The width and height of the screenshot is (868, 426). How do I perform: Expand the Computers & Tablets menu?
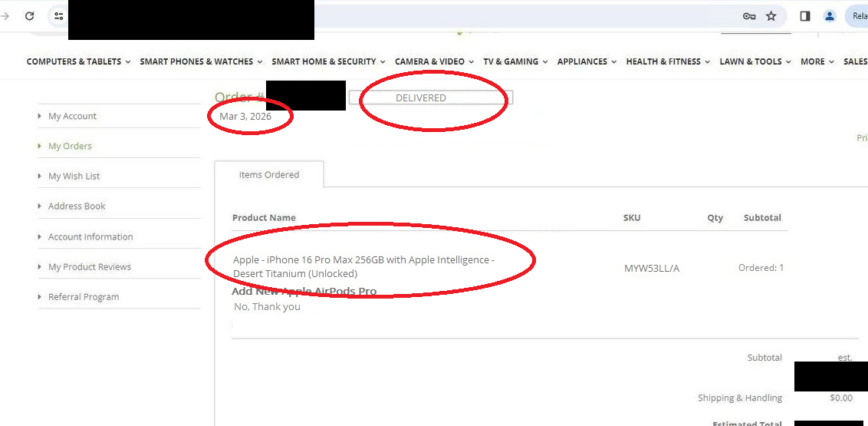(78, 61)
